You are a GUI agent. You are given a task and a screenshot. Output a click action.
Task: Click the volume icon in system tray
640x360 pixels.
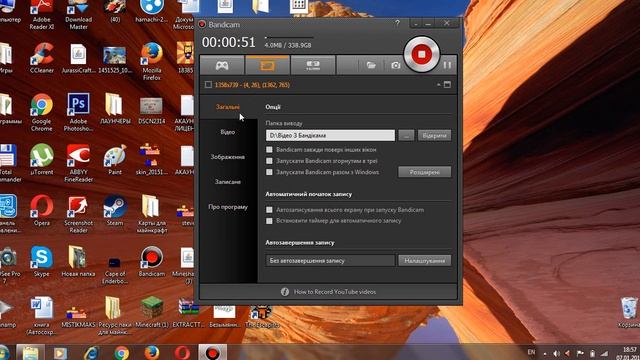point(556,353)
